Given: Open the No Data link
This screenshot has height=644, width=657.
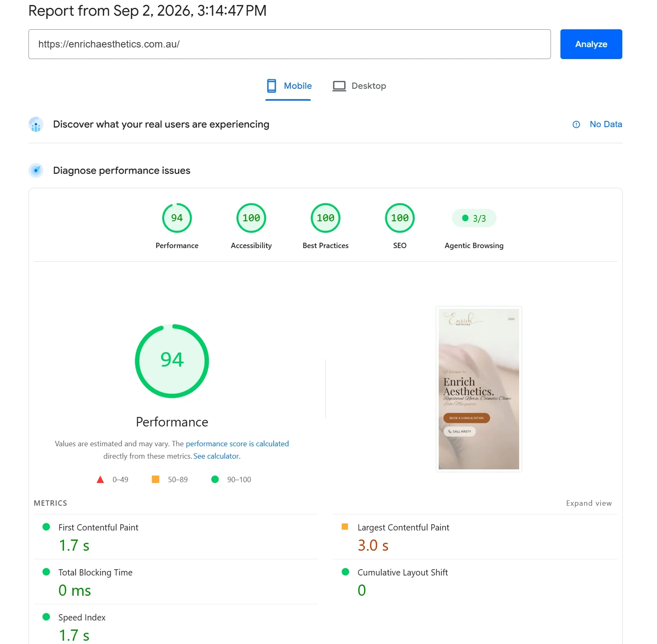Looking at the screenshot, I should (x=606, y=124).
